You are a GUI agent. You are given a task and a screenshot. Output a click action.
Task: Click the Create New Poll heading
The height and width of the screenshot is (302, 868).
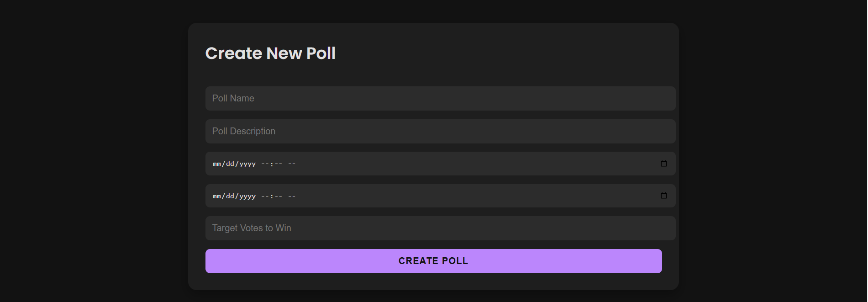click(270, 53)
